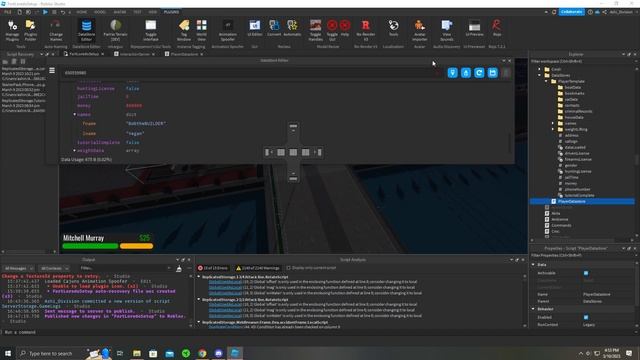Click in the Output filter field

[125, 268]
